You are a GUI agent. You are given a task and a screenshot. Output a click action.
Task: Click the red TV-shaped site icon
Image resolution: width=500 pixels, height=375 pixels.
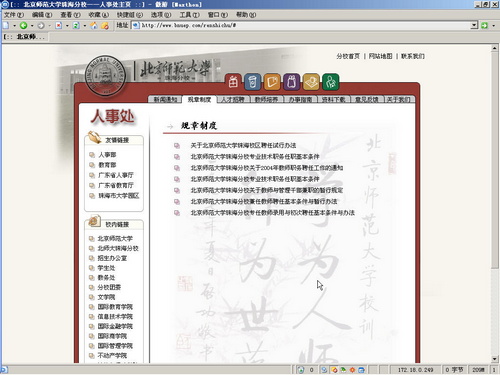click(x=233, y=82)
